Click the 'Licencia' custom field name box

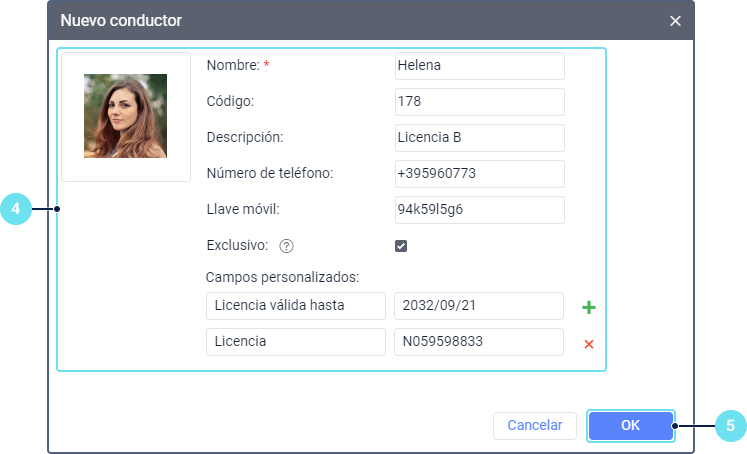(x=296, y=342)
